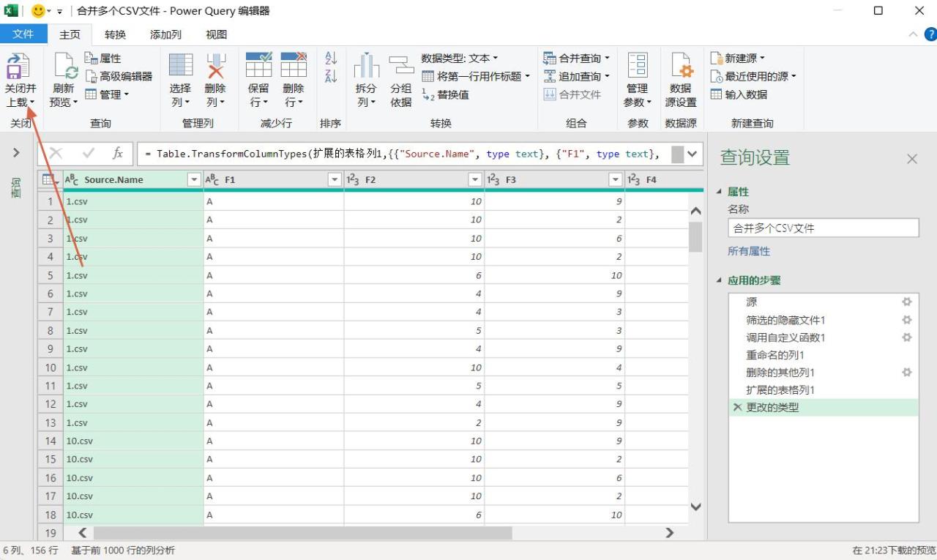
Task: Click the Choose Columns (选择列) icon
Action: click(x=181, y=65)
